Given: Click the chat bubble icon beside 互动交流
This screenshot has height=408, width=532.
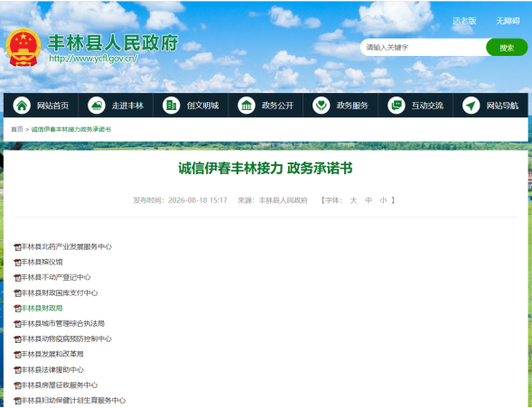Looking at the screenshot, I should (397, 106).
